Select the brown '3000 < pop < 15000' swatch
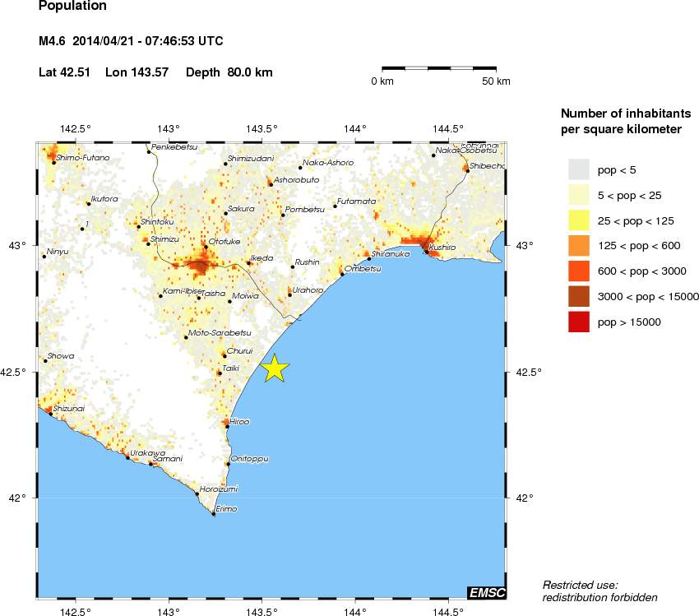 (x=579, y=297)
